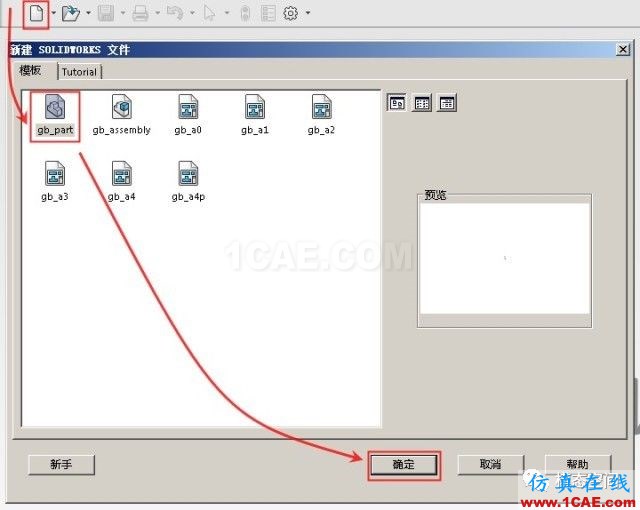The height and width of the screenshot is (510, 640).
Task: Click the 预览 preview pane
Action: tap(505, 259)
